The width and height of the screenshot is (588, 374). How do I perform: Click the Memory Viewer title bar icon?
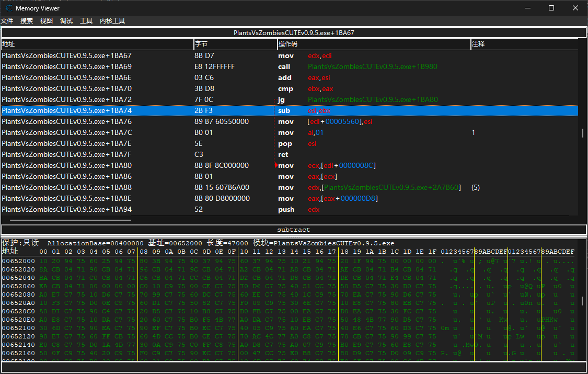pyautogui.click(x=9, y=8)
